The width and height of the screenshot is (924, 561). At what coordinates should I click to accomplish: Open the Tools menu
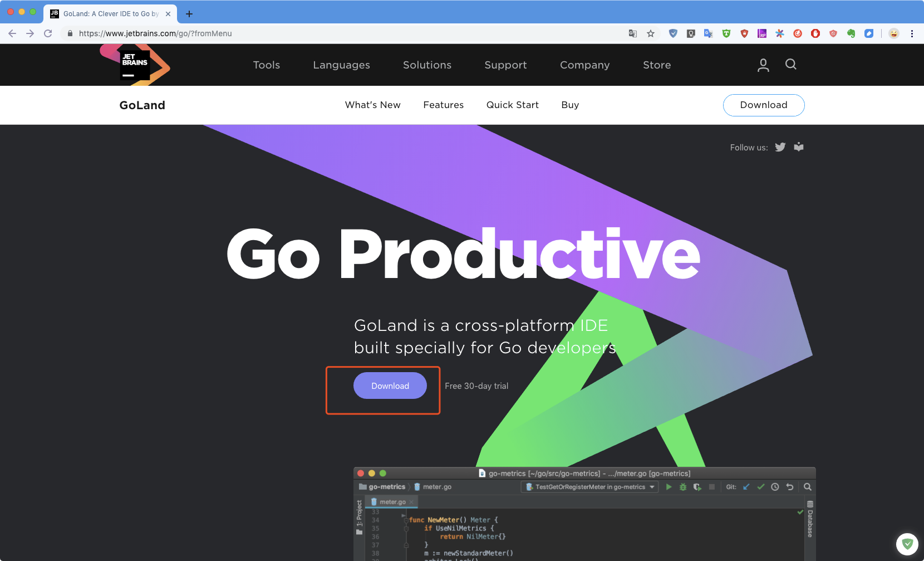point(267,65)
